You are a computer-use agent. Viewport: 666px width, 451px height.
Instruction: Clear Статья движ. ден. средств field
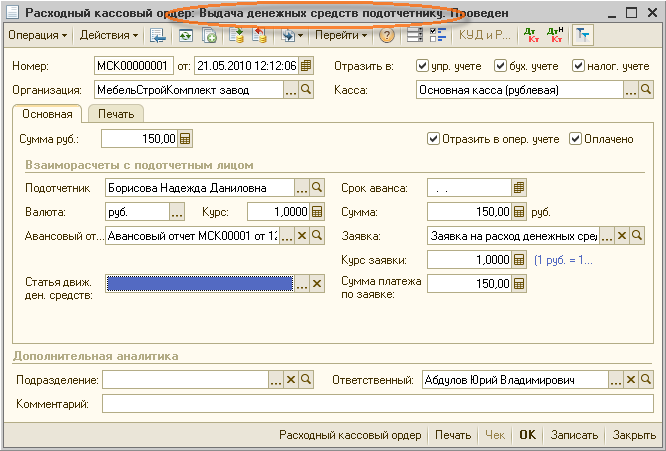317,284
